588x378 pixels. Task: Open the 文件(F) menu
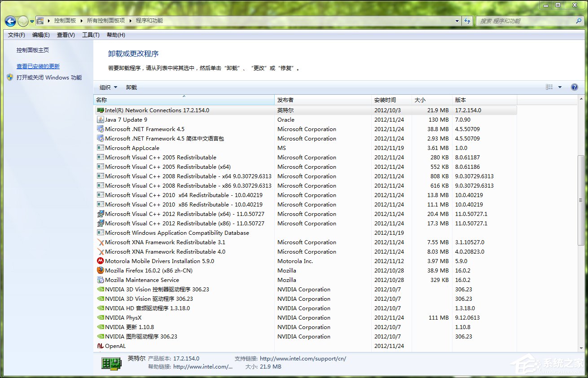point(17,35)
